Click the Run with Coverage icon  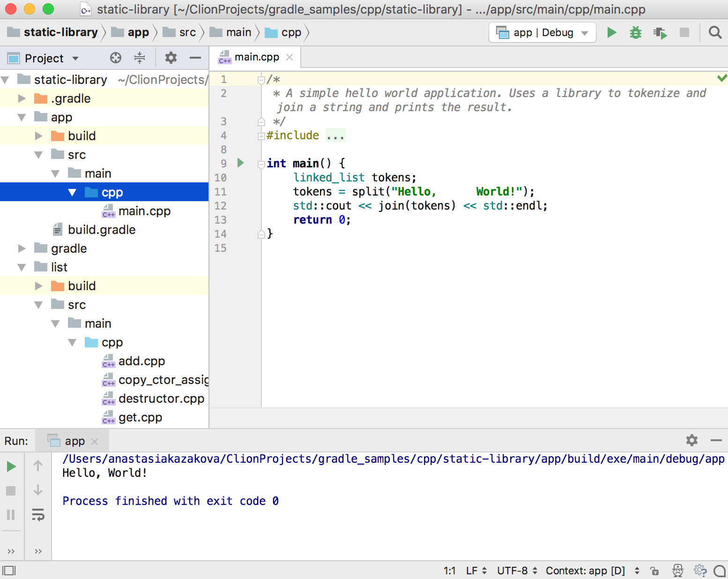point(660,33)
